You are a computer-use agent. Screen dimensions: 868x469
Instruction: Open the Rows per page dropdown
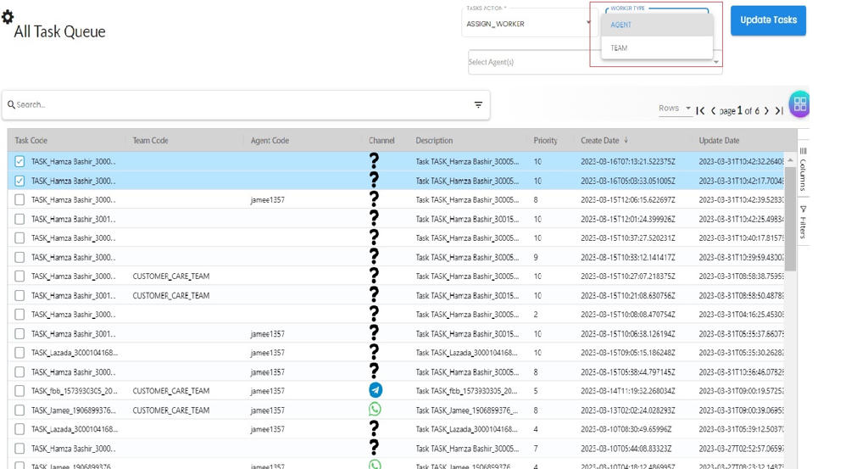pos(675,109)
